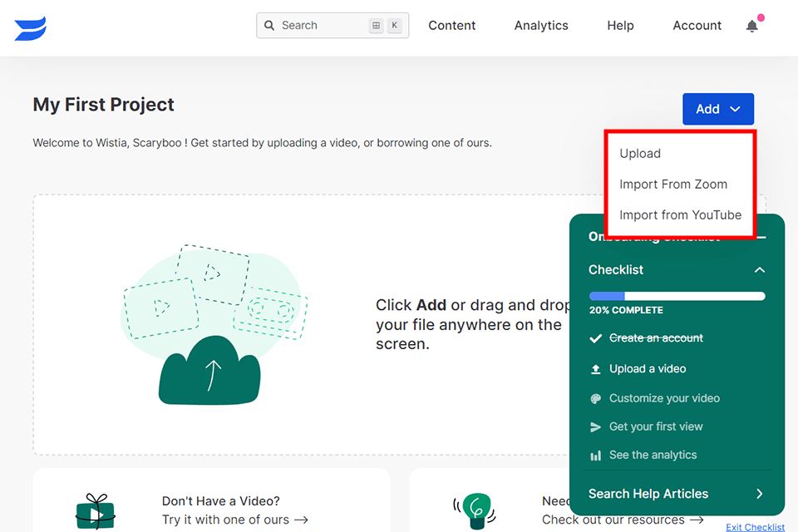
Task: Click Upload a video checklist item
Action: coord(648,369)
